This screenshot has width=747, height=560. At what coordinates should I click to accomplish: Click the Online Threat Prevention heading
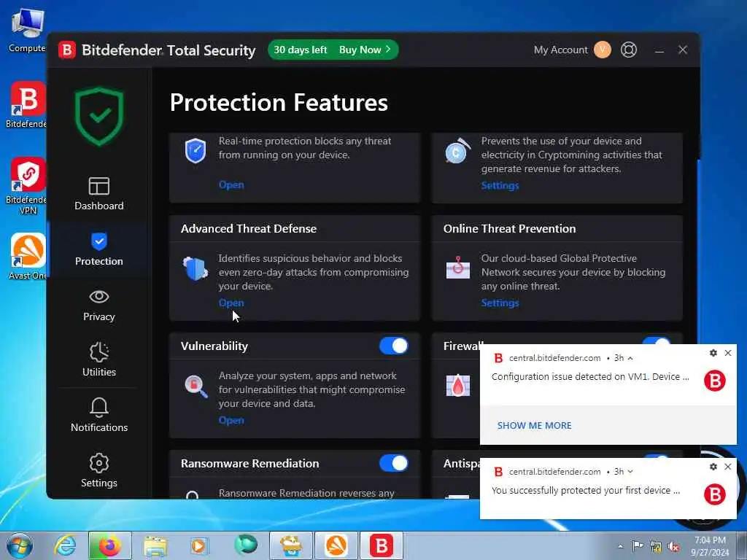[509, 228]
